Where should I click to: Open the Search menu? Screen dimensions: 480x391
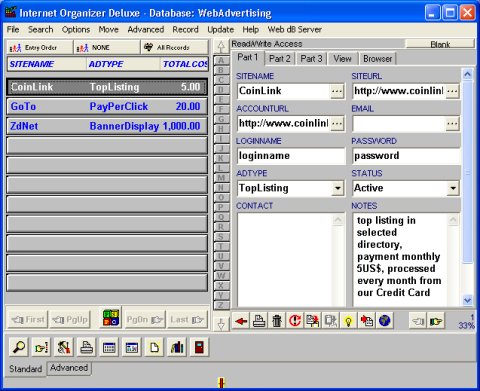[x=40, y=29]
